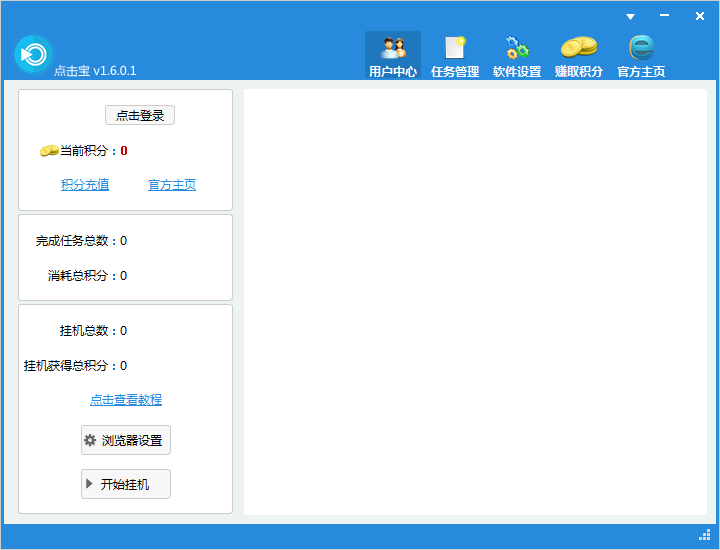Click the empty white content panel
Screen dimensions: 720x550
[x=475, y=302]
